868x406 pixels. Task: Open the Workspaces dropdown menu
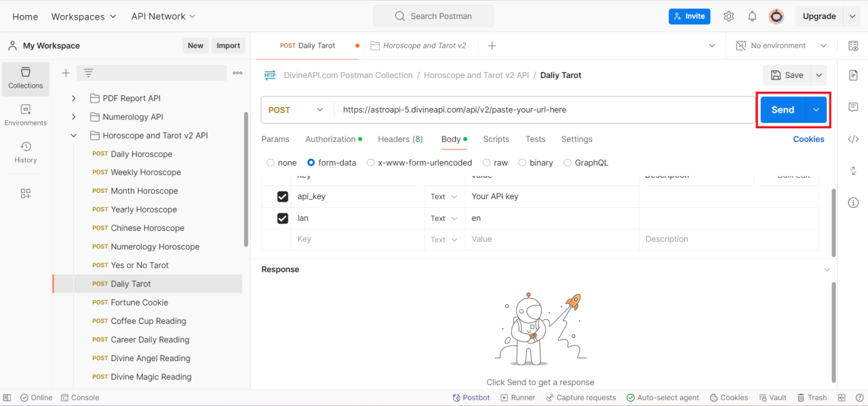84,16
